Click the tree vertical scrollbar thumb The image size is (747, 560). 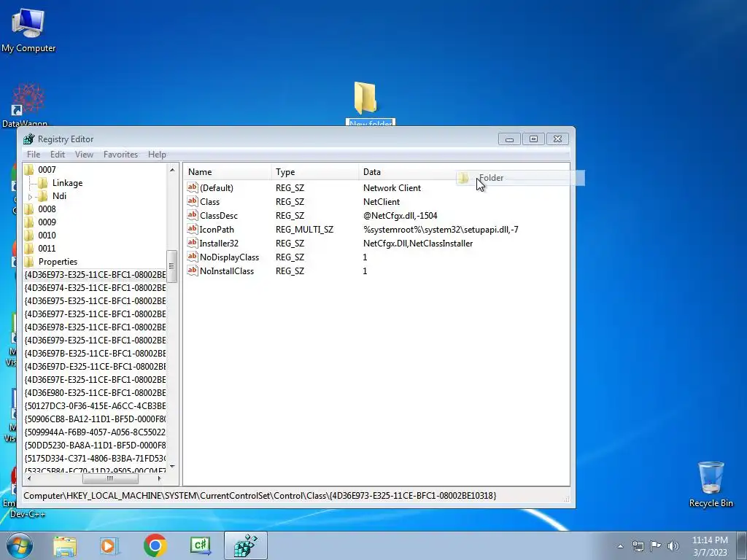(172, 265)
